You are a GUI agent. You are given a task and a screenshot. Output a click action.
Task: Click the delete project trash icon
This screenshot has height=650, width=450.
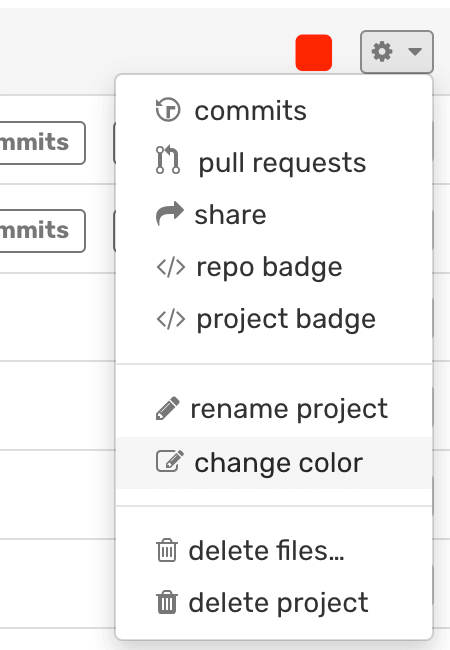167,602
